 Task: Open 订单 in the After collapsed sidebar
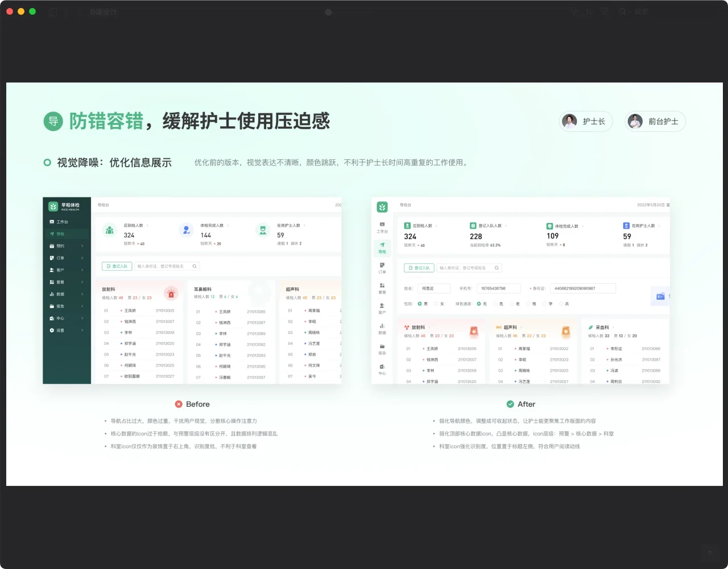tap(382, 268)
